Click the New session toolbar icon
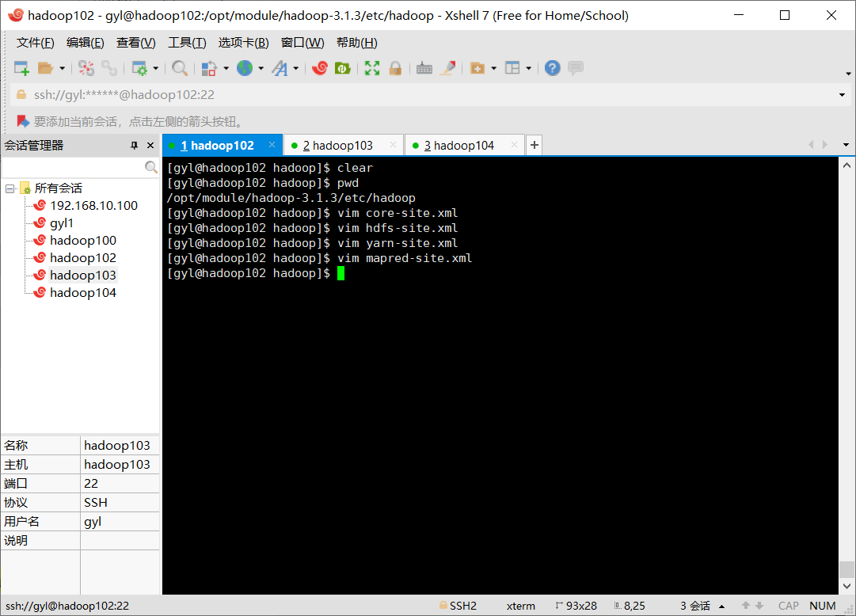856x616 pixels. (21, 68)
